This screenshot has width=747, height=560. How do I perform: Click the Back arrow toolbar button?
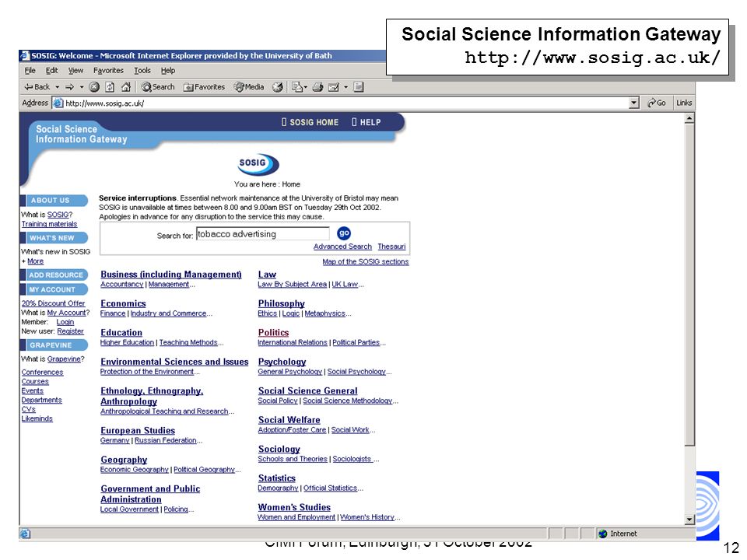point(37,86)
